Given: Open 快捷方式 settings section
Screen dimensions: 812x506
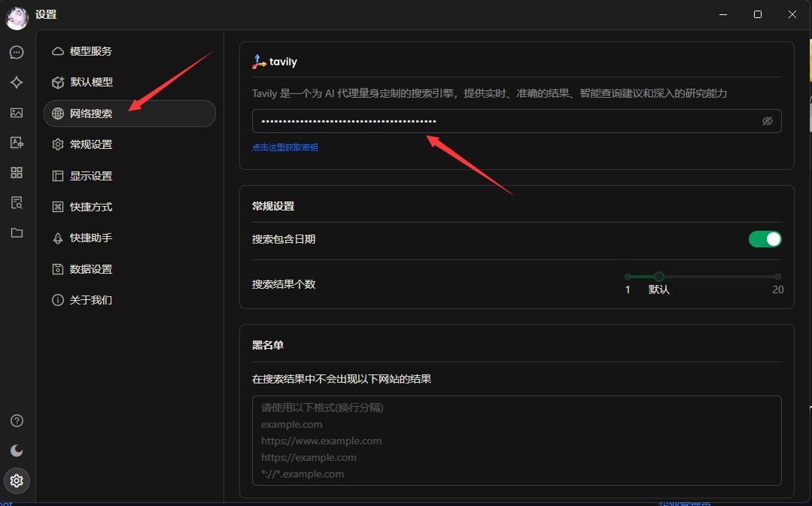Looking at the screenshot, I should pyautogui.click(x=129, y=207).
